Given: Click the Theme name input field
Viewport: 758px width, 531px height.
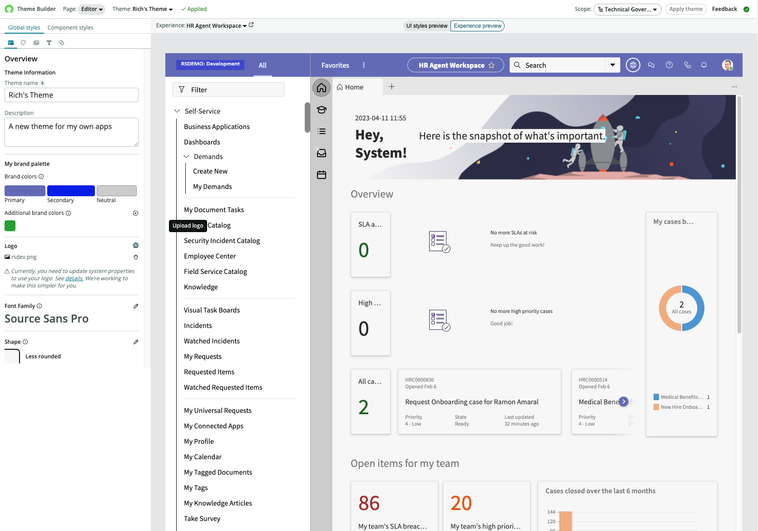Looking at the screenshot, I should pyautogui.click(x=72, y=95).
